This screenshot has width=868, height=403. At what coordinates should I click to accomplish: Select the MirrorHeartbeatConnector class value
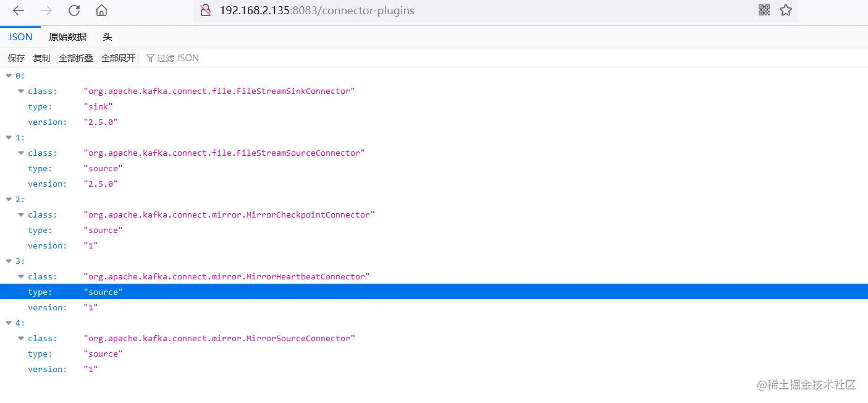(227, 276)
